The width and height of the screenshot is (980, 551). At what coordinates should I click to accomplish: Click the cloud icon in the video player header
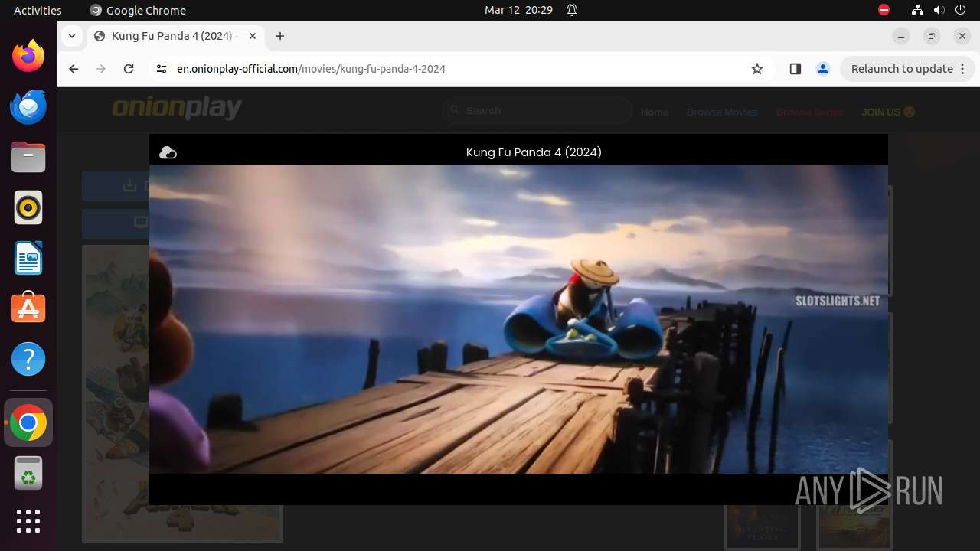(x=168, y=153)
